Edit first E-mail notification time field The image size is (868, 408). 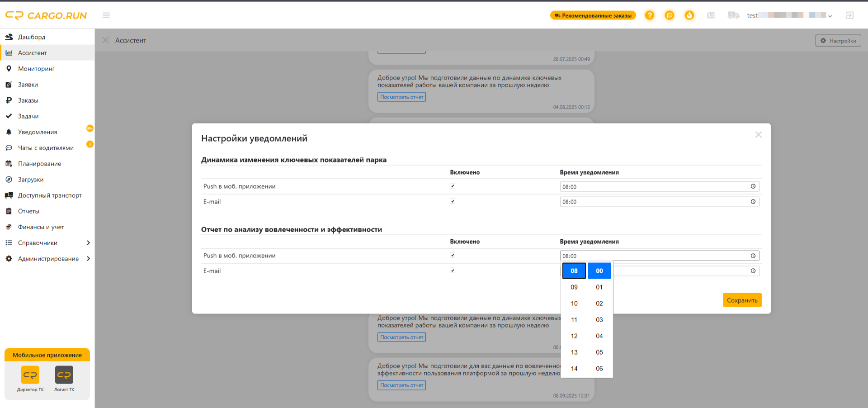(660, 202)
